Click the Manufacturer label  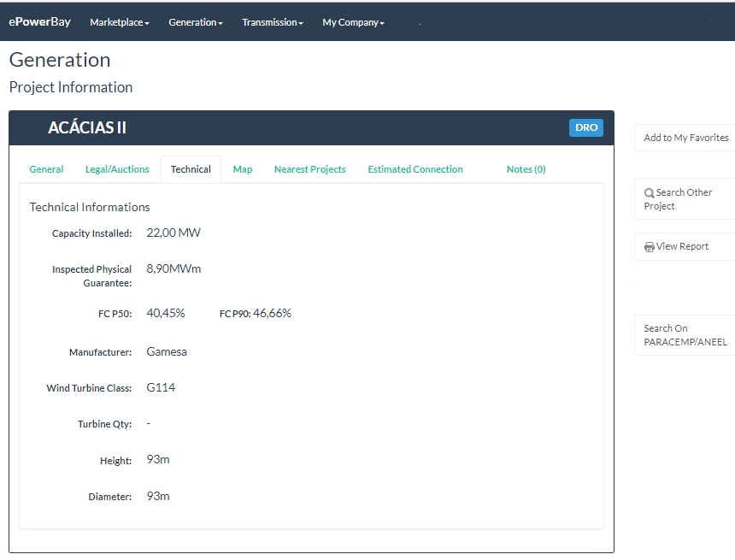pos(100,352)
